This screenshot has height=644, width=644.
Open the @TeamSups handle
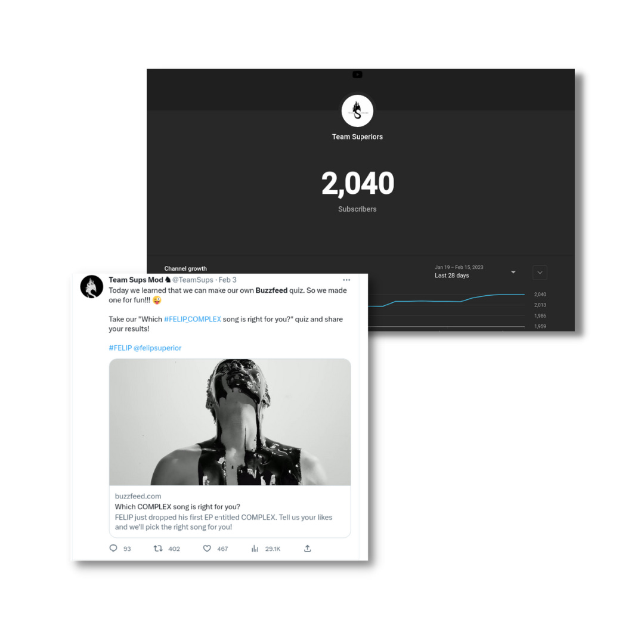click(193, 280)
